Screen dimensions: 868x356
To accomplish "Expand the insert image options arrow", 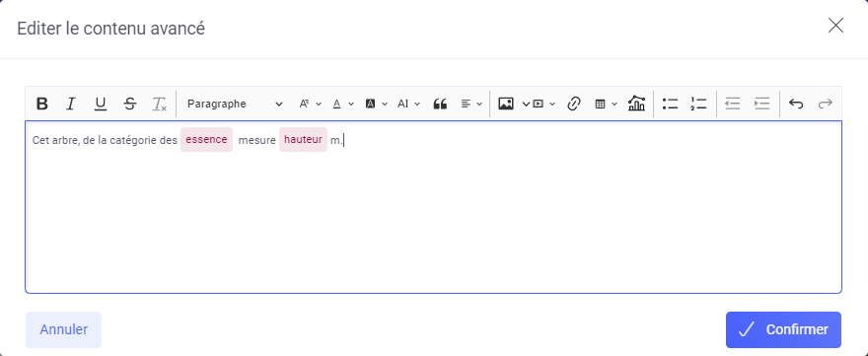I will coord(526,104).
